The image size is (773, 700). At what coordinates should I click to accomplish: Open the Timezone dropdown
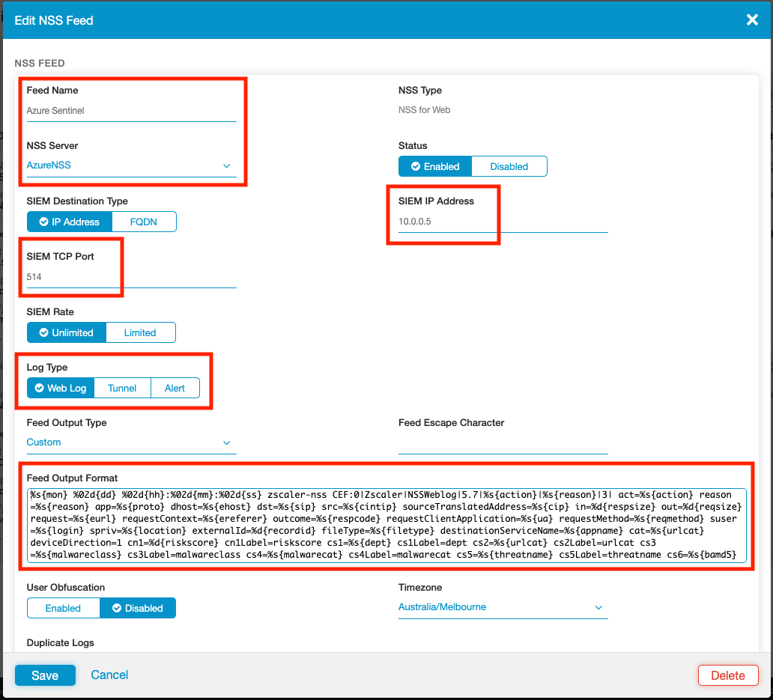503,607
